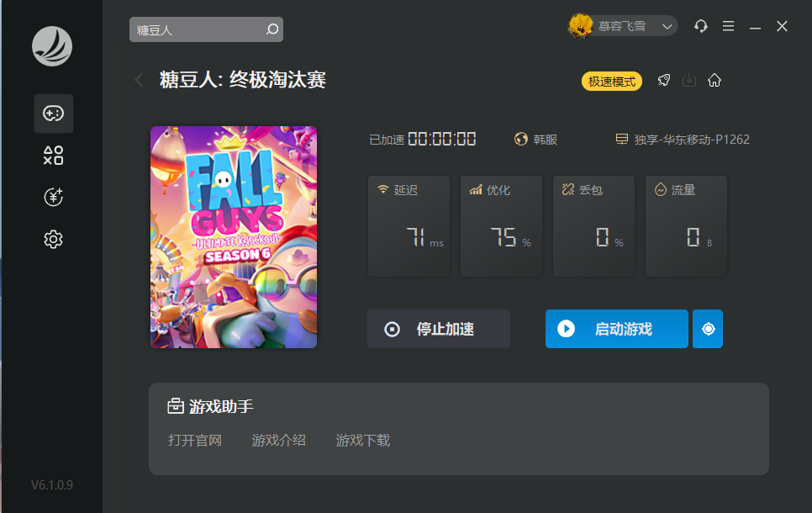Minimize the accelerator window
This screenshot has width=812, height=513.
coord(755,27)
